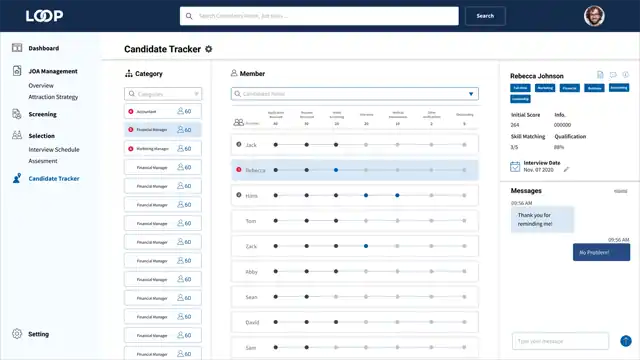Open the Selection section
Screen dimensions: 640x360
(41, 136)
